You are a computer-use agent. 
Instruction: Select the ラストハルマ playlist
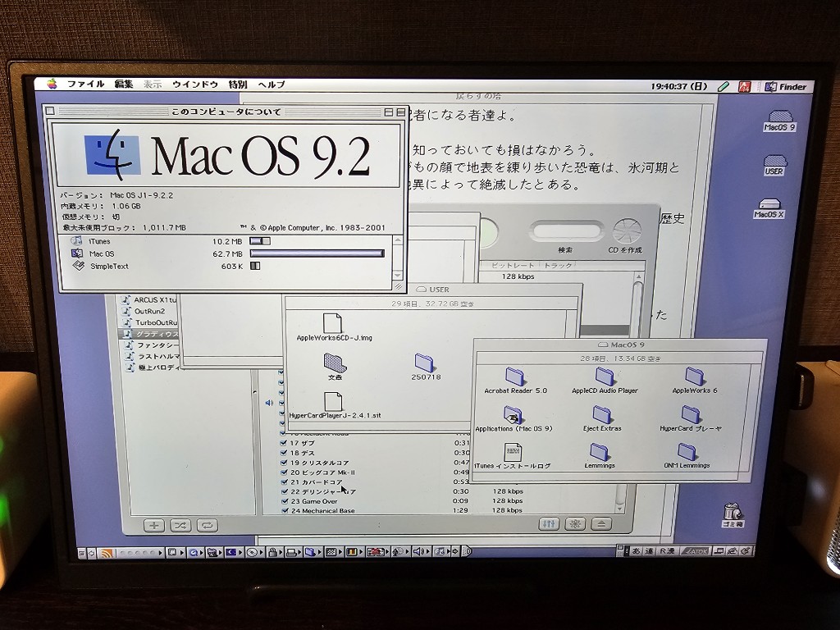click(x=153, y=356)
